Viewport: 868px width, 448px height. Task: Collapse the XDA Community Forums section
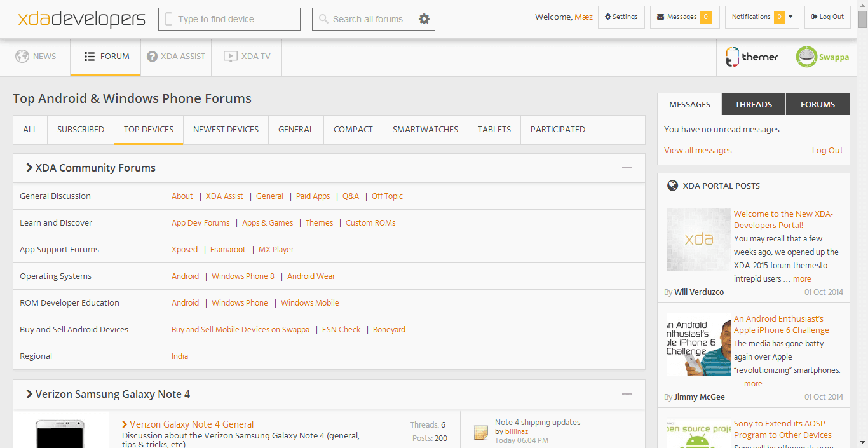(x=627, y=168)
